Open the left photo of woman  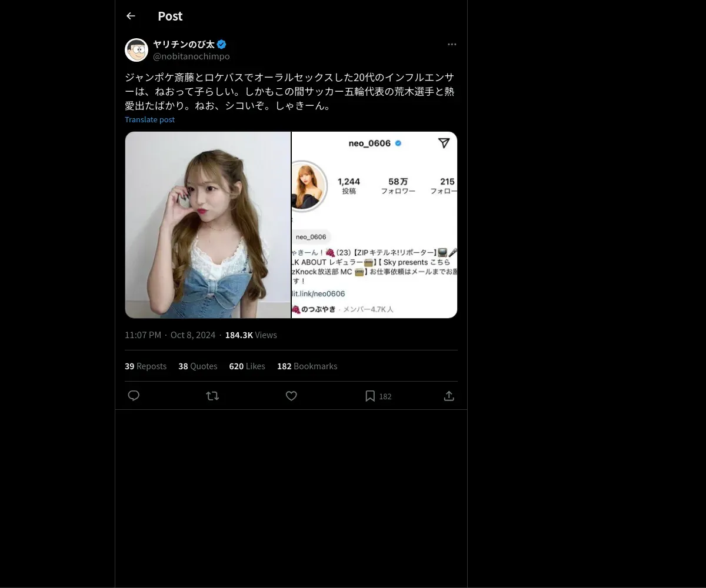pyautogui.click(x=208, y=225)
